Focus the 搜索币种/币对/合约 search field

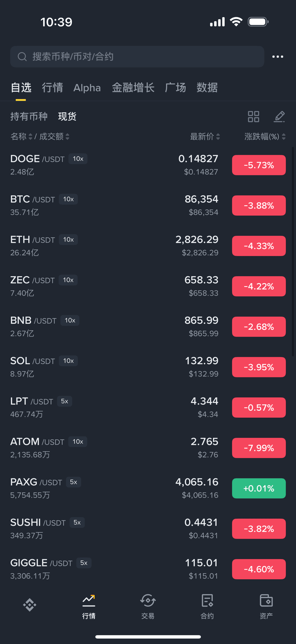(137, 57)
